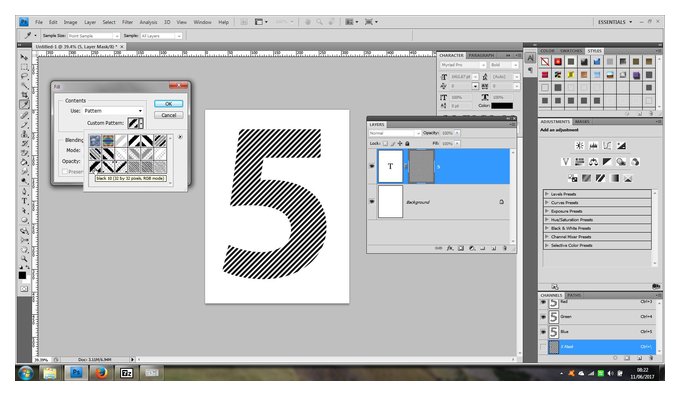Click the Levels adjustment icon

(593, 146)
